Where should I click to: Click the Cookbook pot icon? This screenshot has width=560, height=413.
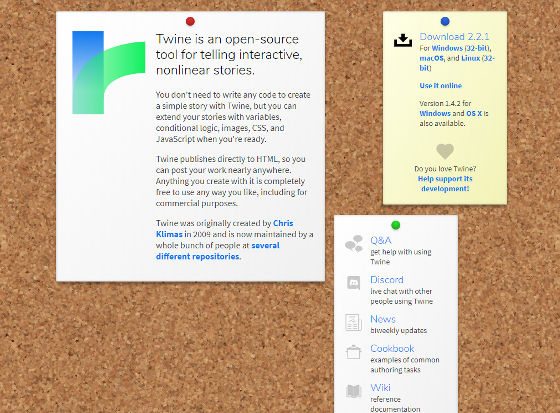coord(354,352)
